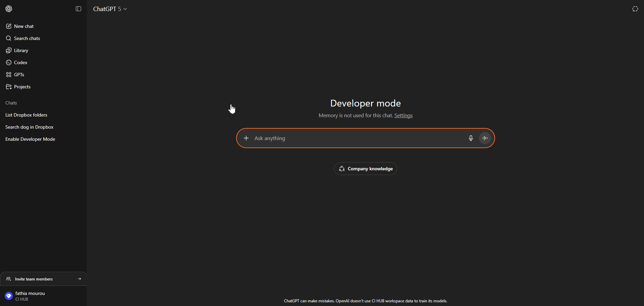Viewport: 644px width, 306px height.
Task: Collapse the Chats section header
Action: tap(11, 103)
